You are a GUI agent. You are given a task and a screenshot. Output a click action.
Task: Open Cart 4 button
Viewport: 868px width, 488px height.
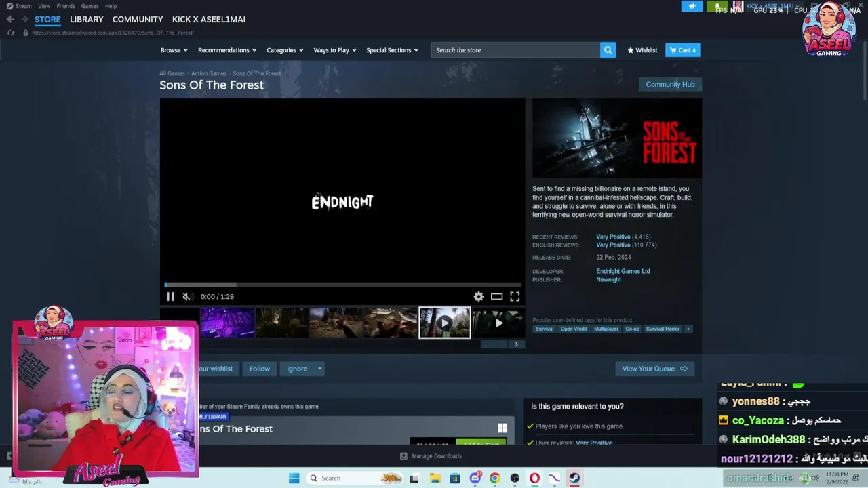pyautogui.click(x=683, y=50)
